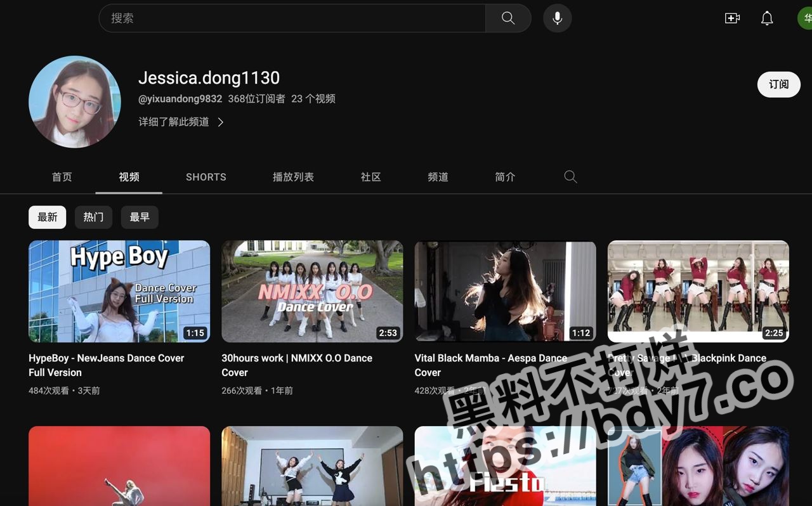The image size is (812, 506).
Task: Open the red background dancer video thumbnail
Action: click(x=119, y=466)
